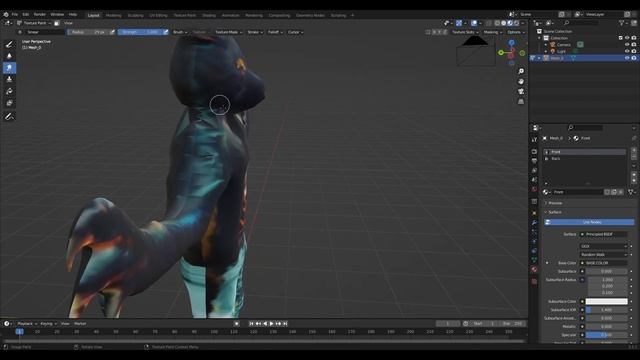Click the Blender logo menu icon
Screen dimensions: 640x360
point(6,15)
